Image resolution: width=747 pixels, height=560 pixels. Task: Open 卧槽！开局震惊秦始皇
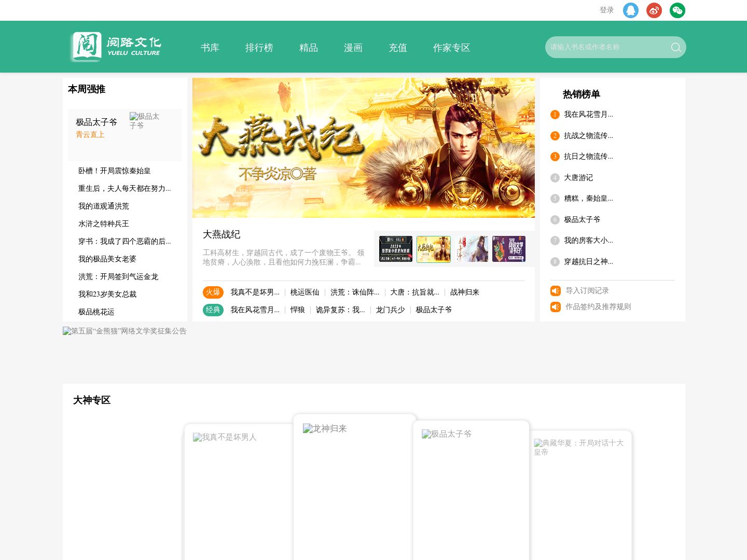[x=115, y=171]
